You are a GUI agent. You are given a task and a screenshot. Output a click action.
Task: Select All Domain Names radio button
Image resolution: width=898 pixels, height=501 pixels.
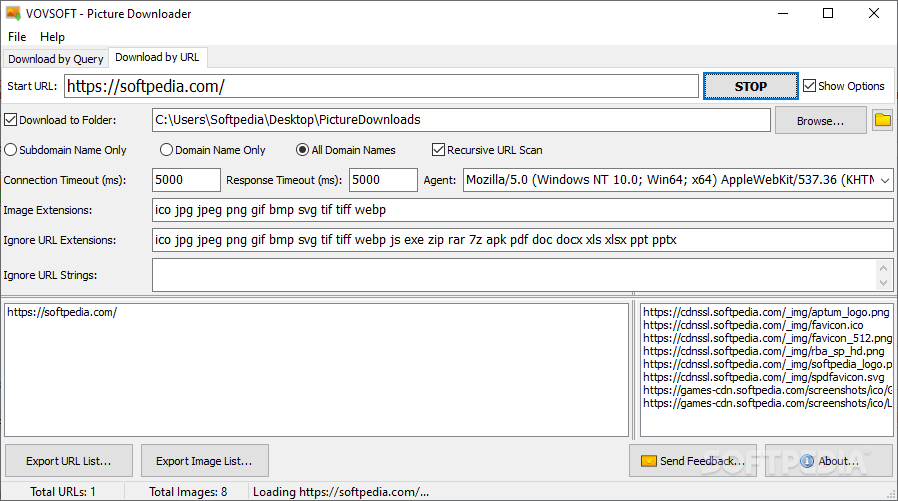[302, 150]
